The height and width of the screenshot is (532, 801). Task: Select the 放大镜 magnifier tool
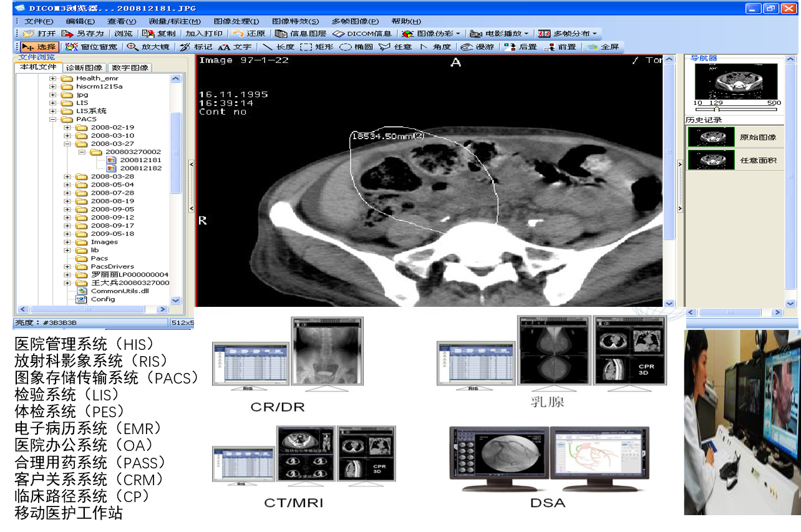pyautogui.click(x=148, y=47)
